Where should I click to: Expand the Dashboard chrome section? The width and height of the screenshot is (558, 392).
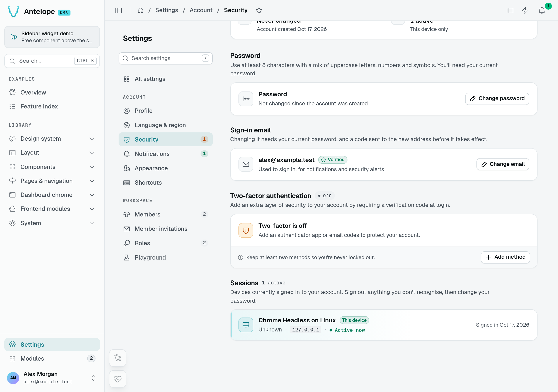[x=52, y=195]
